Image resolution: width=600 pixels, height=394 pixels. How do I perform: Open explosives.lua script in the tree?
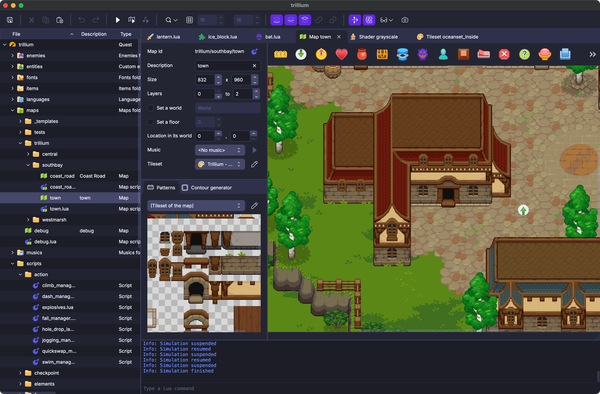(57, 307)
